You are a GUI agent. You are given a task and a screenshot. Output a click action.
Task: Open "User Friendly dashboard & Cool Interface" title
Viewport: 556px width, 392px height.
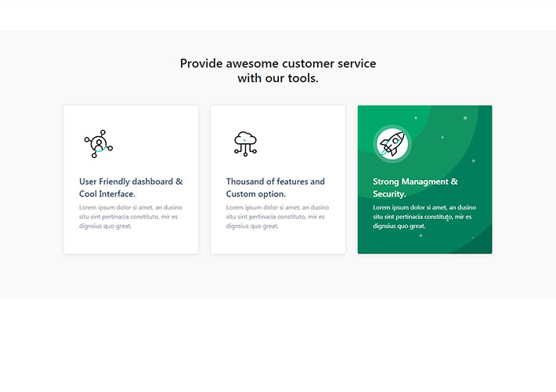pos(131,182)
